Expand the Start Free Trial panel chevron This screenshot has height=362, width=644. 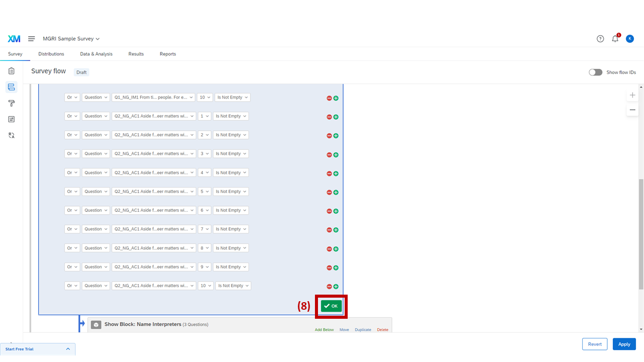click(68, 348)
